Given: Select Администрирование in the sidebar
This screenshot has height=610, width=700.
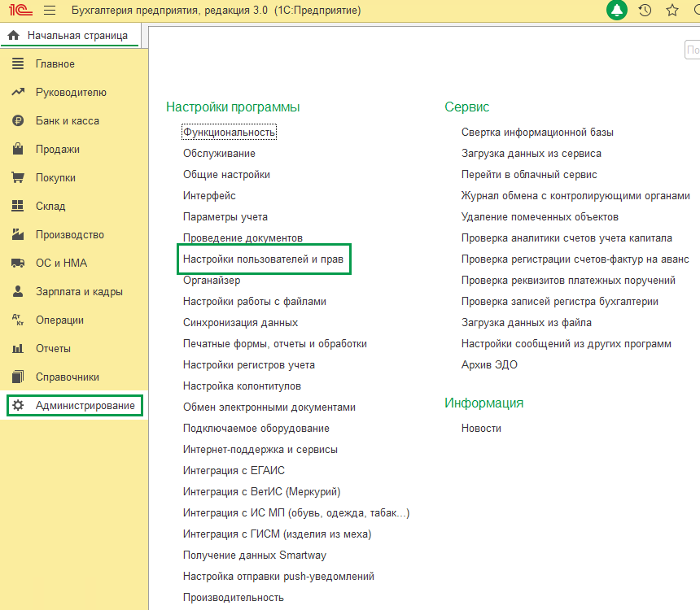Looking at the screenshot, I should [x=75, y=405].
